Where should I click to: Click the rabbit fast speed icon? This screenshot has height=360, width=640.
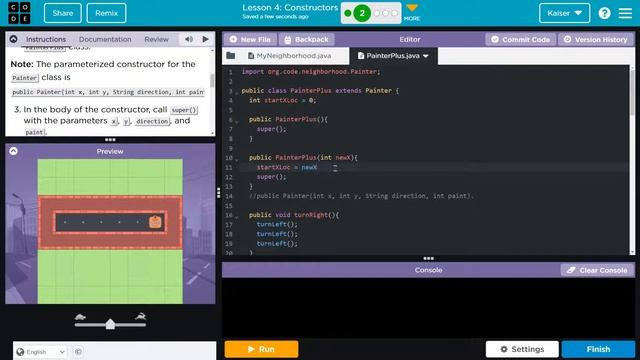(x=140, y=316)
